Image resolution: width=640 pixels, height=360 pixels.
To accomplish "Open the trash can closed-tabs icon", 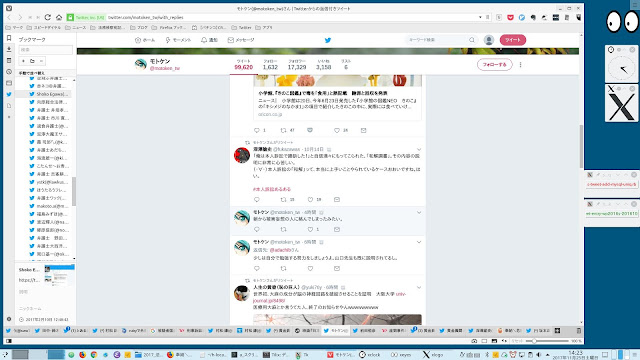I will 578,331.
